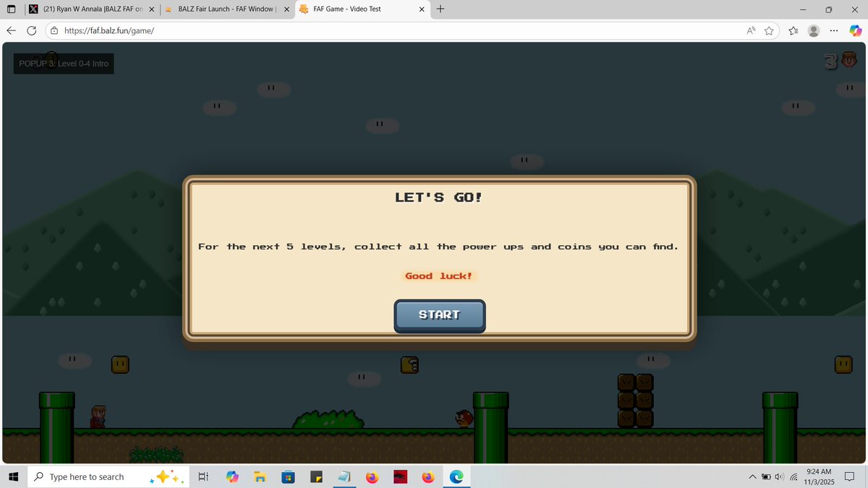Click the battery tray icon
This screenshot has height=488, width=868.
(766, 476)
